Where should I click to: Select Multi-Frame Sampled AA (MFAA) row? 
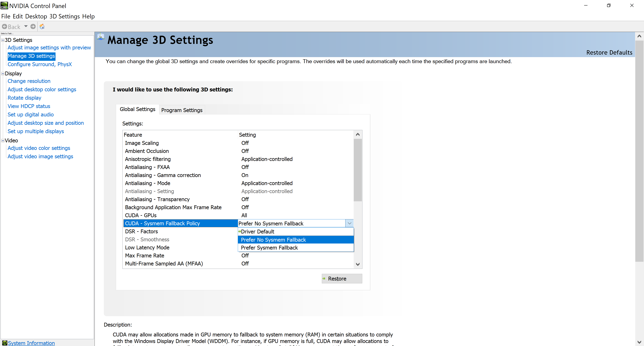tap(238, 264)
